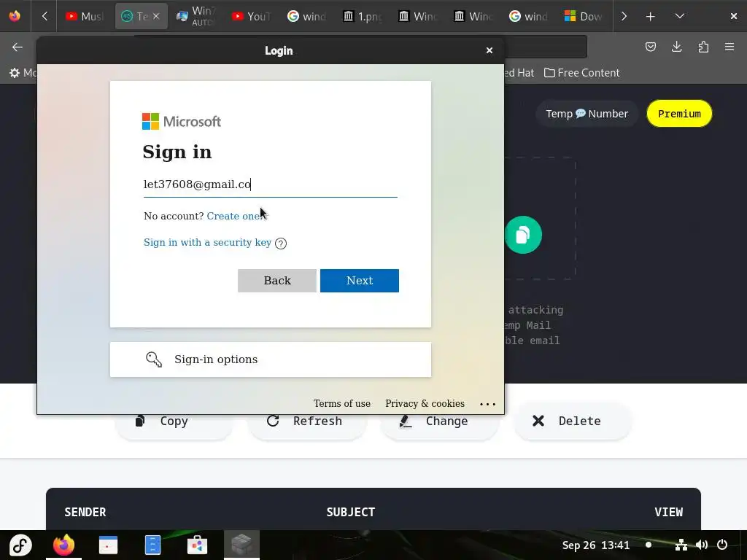Image resolution: width=747 pixels, height=560 pixels.
Task: Switch to the Mus YouTube tab
Action: (85, 16)
